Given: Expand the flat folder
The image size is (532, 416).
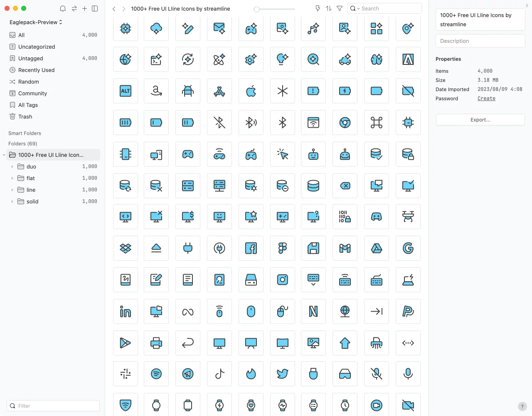Looking at the screenshot, I should (12, 178).
